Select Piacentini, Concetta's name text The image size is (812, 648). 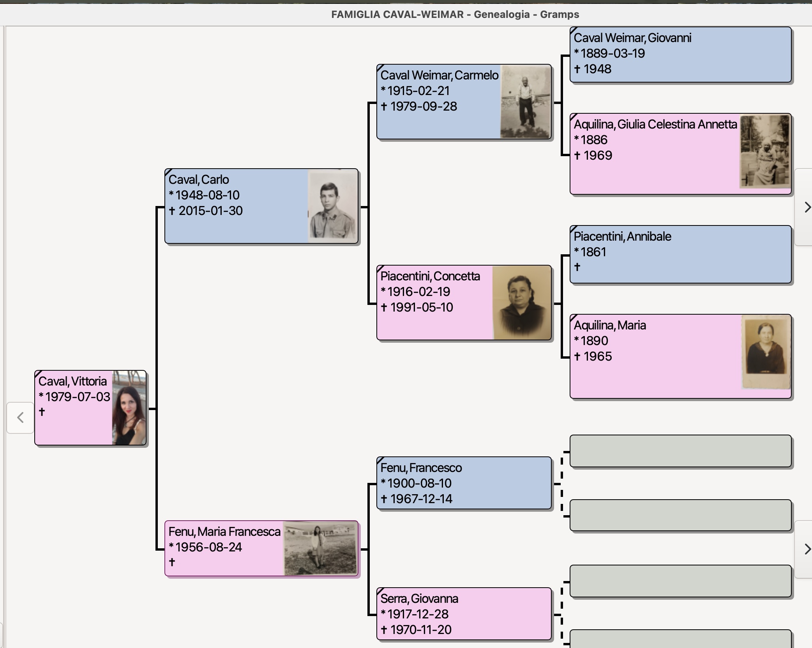click(x=430, y=276)
